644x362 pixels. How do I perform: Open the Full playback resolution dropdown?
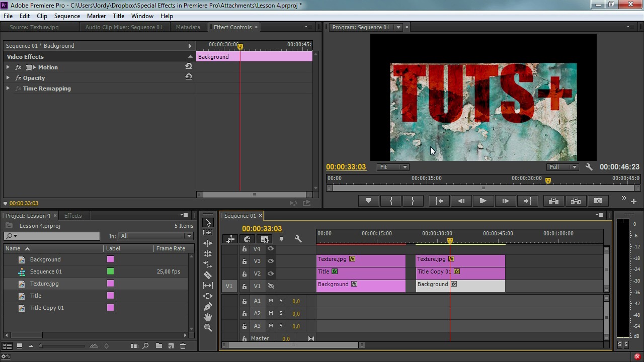(562, 167)
